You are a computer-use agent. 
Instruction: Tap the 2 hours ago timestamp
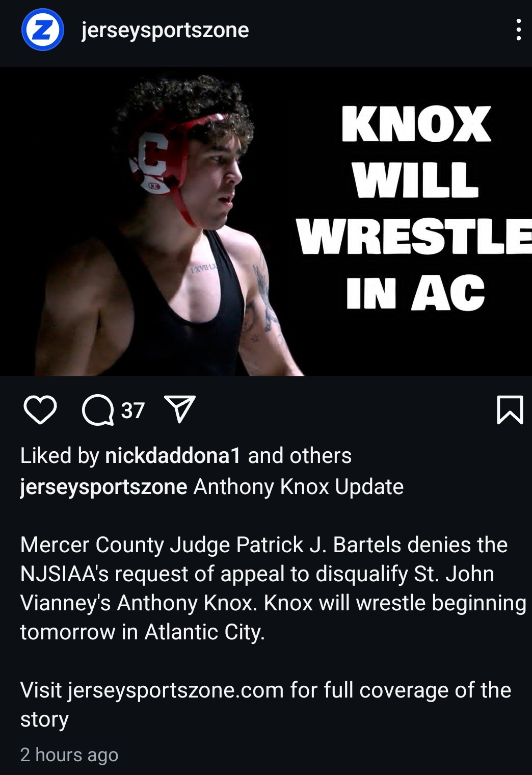coord(69,755)
